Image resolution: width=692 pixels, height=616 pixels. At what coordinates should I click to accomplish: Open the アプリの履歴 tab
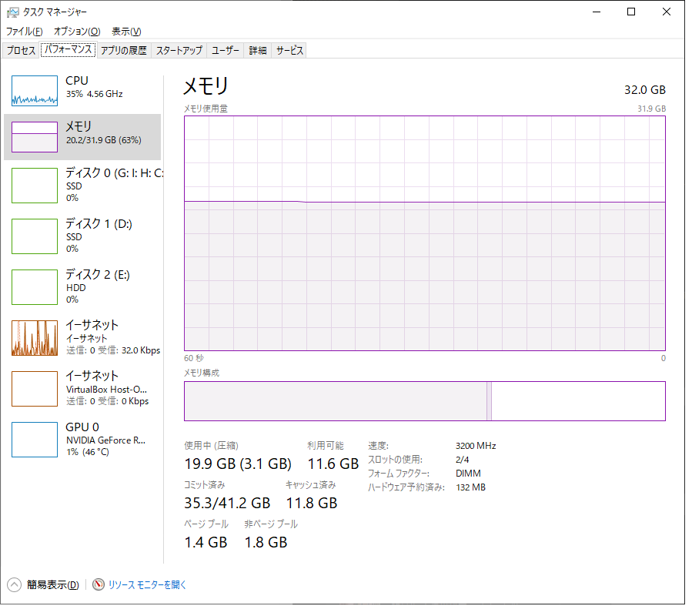pyautogui.click(x=123, y=51)
